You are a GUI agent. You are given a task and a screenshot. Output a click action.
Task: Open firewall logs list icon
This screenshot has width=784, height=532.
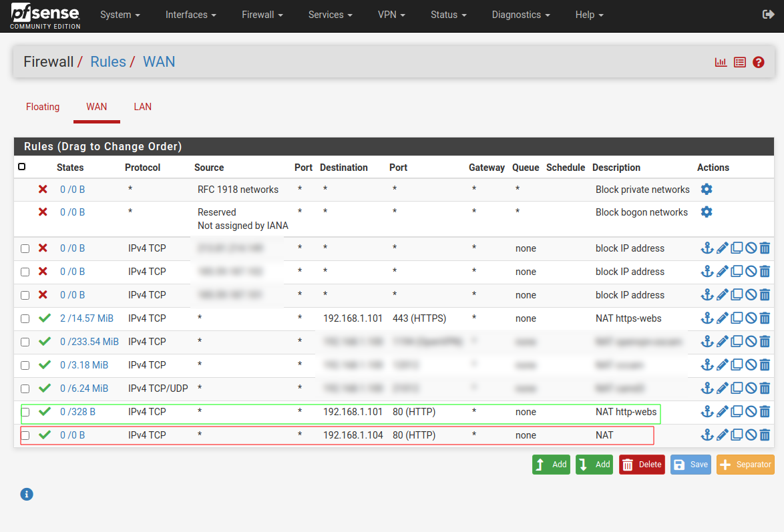click(x=739, y=62)
